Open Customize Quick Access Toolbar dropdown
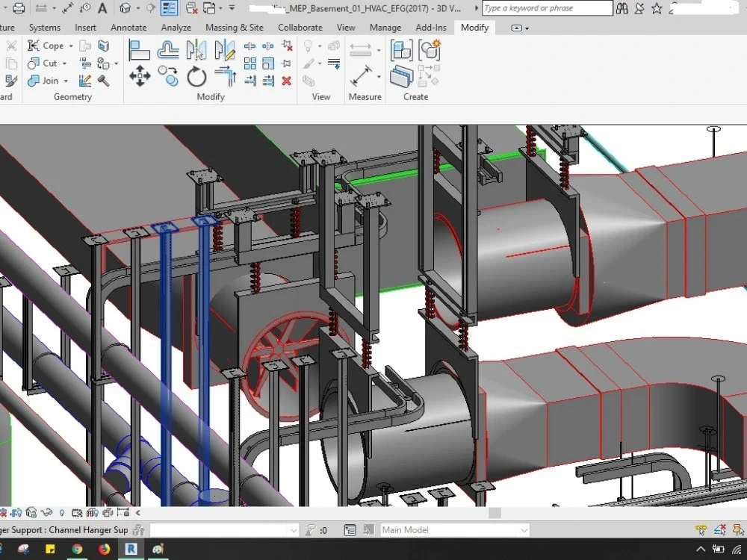The width and height of the screenshot is (747, 560). [232, 8]
